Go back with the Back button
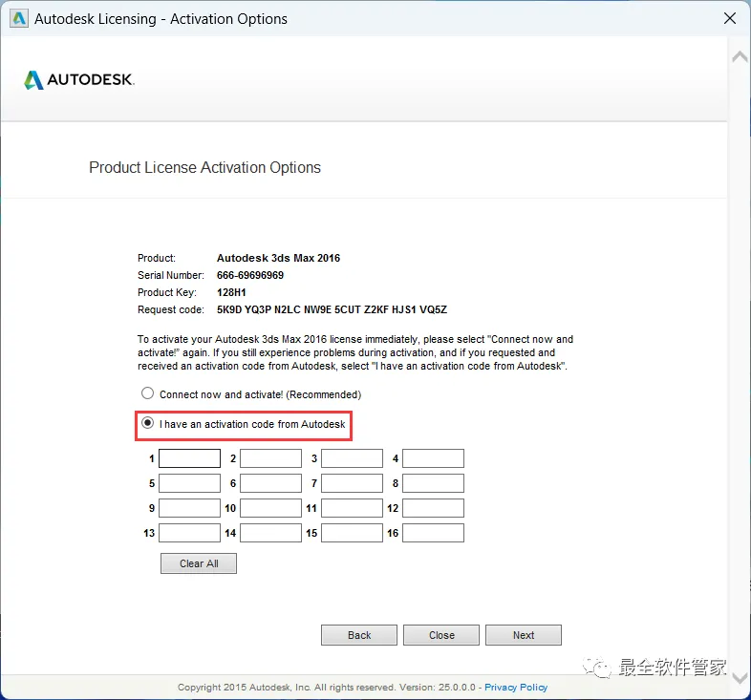751x700 pixels. pos(359,635)
